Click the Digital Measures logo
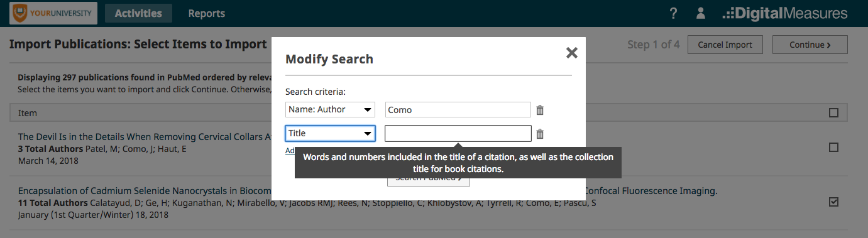868x238 pixels. pyautogui.click(x=785, y=13)
